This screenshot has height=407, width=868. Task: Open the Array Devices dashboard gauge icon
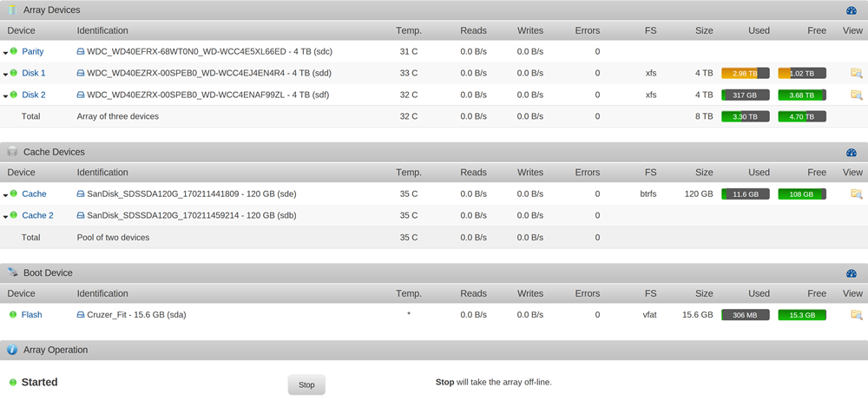click(852, 10)
